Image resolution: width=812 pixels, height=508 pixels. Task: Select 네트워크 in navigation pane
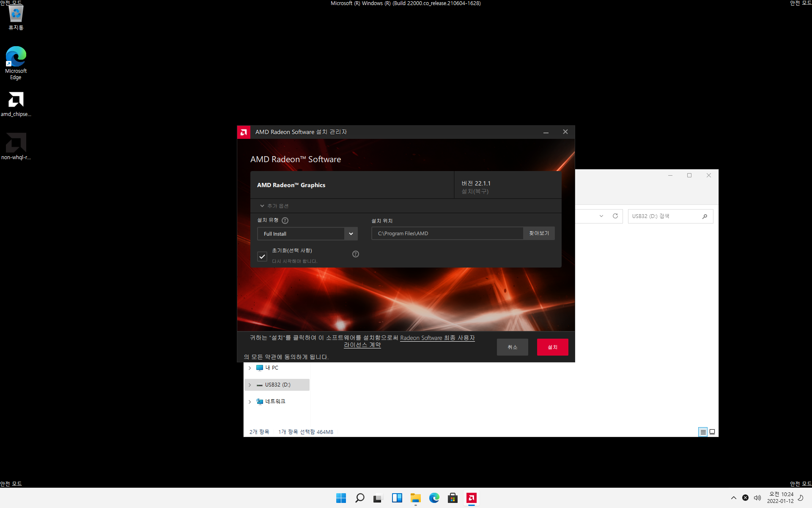pos(275,401)
